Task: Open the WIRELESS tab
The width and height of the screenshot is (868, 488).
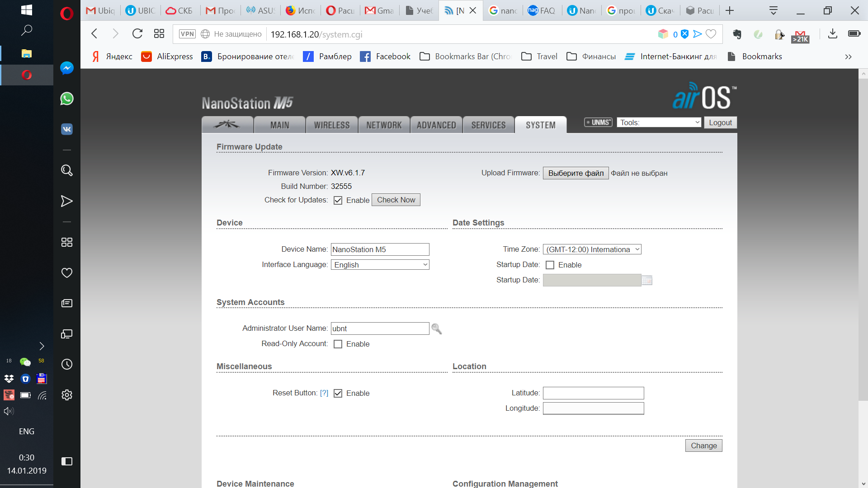Action: click(331, 125)
